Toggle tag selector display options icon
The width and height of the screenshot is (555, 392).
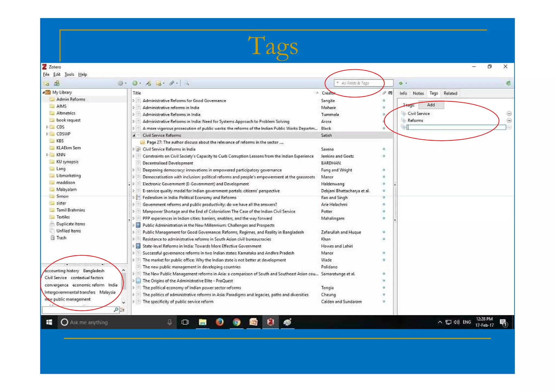122,310
